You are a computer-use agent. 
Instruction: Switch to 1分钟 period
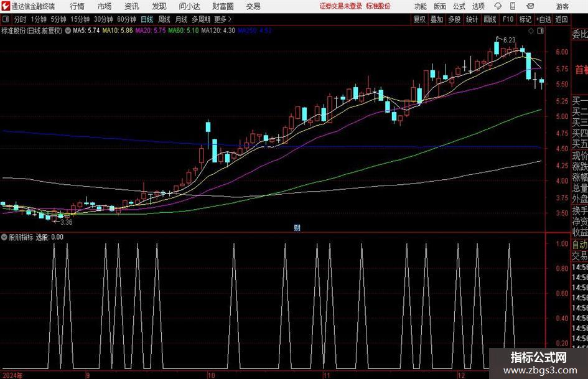38,19
